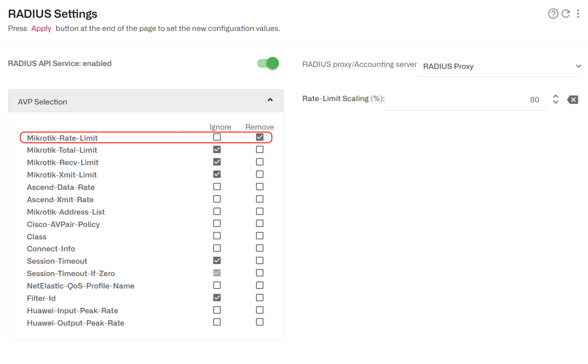Open the help icon

(553, 14)
